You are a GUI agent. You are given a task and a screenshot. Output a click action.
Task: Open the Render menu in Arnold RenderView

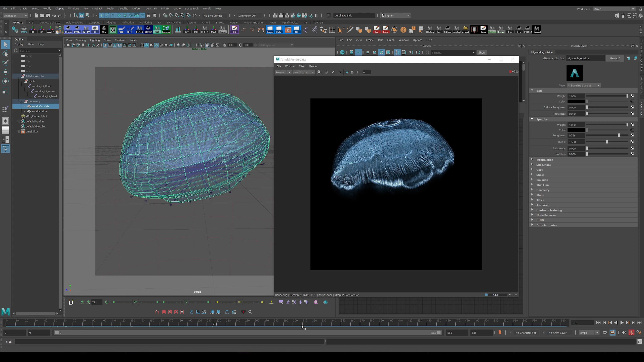tap(313, 66)
